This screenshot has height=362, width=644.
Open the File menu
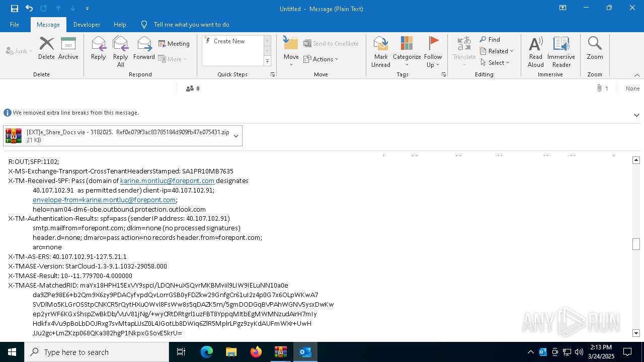[15, 24]
